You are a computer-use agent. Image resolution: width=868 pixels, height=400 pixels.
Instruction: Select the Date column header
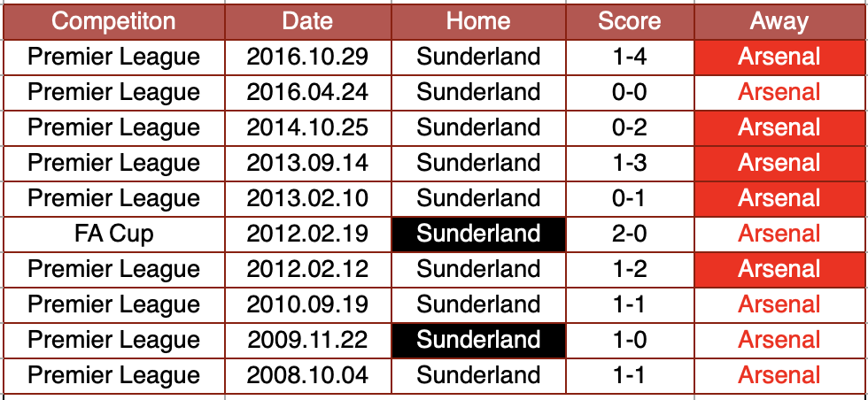tap(306, 21)
